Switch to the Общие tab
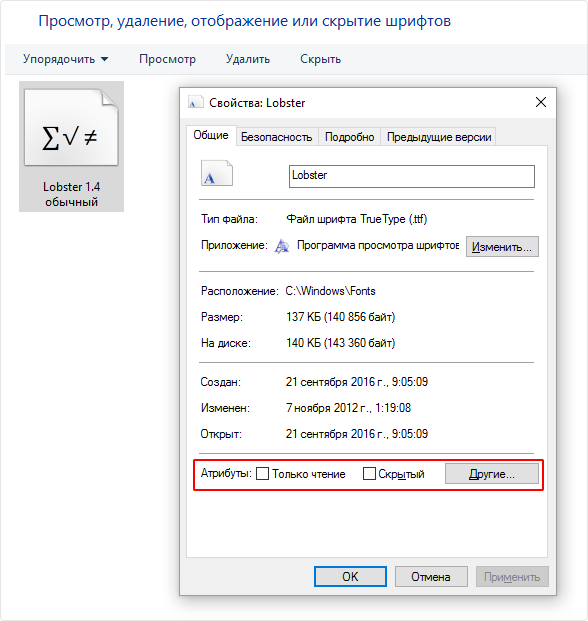 click(211, 135)
